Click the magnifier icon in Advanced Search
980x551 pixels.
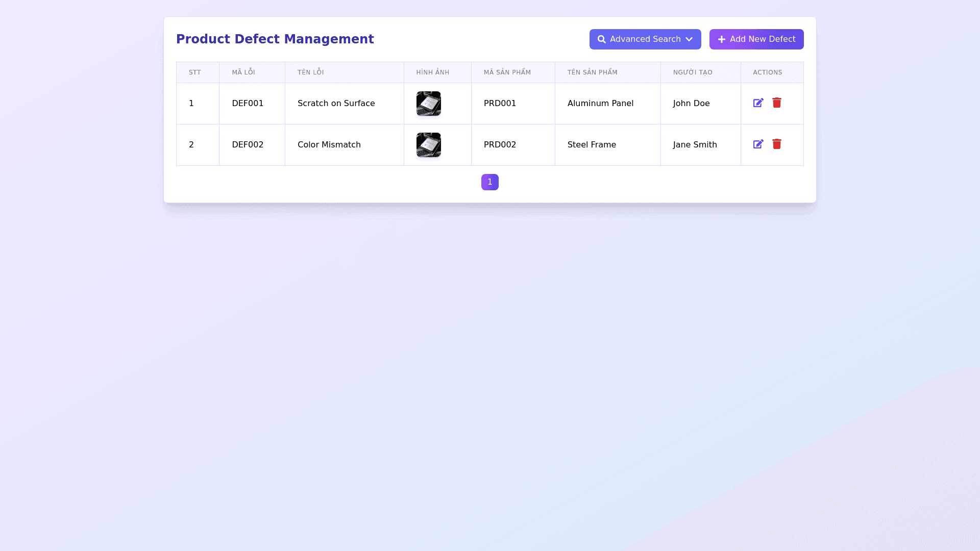click(602, 39)
